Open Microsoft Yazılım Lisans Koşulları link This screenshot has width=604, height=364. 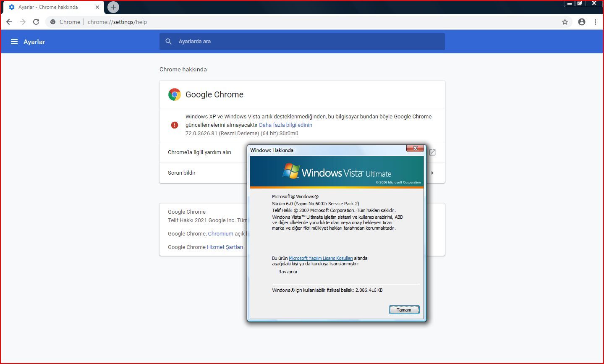pyautogui.click(x=321, y=258)
